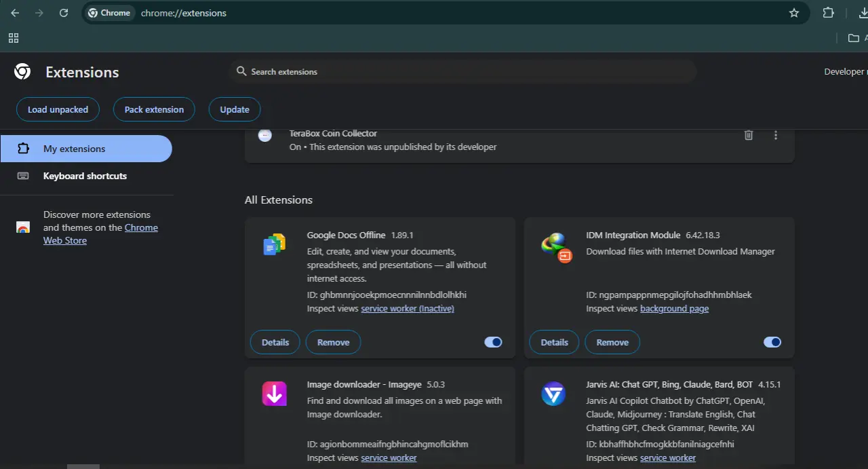The height and width of the screenshot is (469, 868).
Task: Click the browser forward arrow
Action: tap(39, 13)
